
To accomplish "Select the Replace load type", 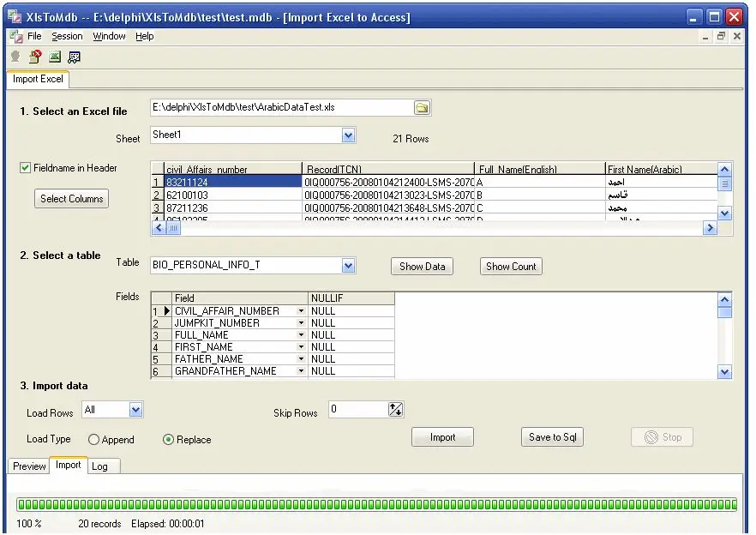I will (x=169, y=440).
